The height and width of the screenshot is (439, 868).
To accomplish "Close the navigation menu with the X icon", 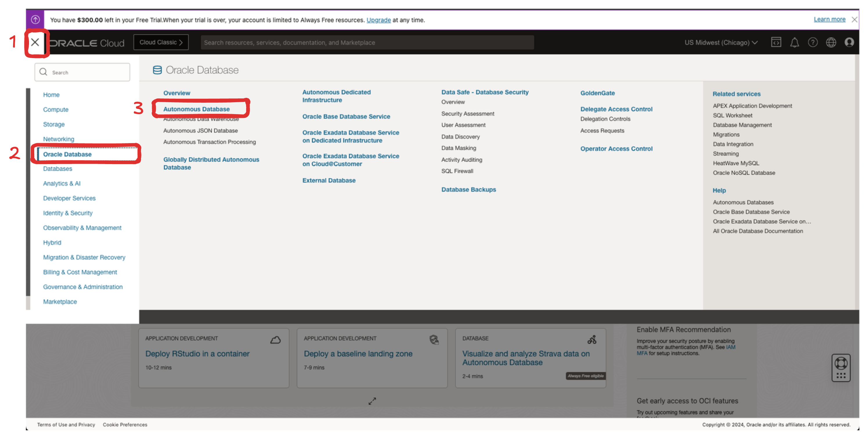I will click(35, 42).
